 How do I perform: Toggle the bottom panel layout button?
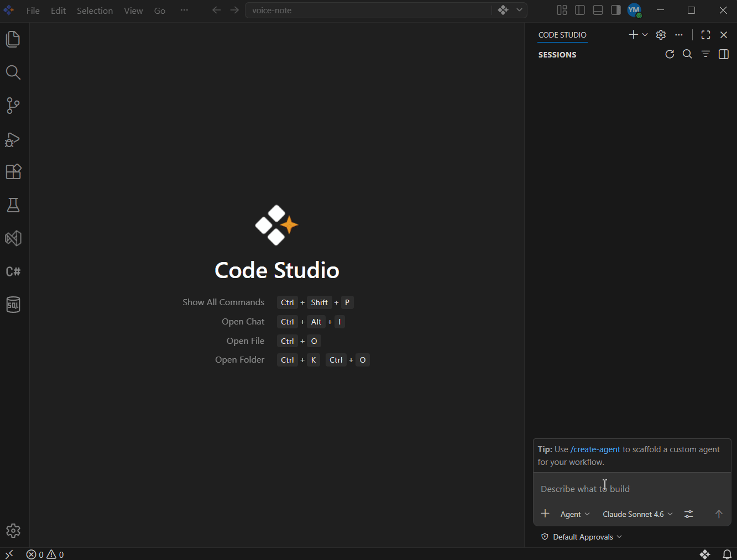[x=598, y=10]
